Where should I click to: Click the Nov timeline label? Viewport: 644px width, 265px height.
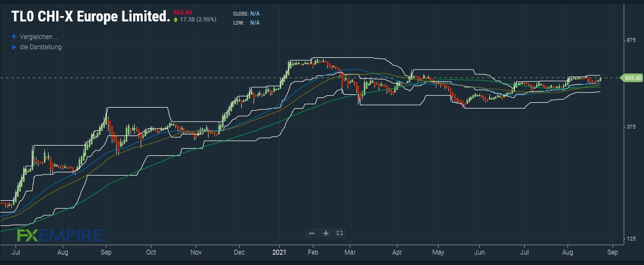(196, 251)
